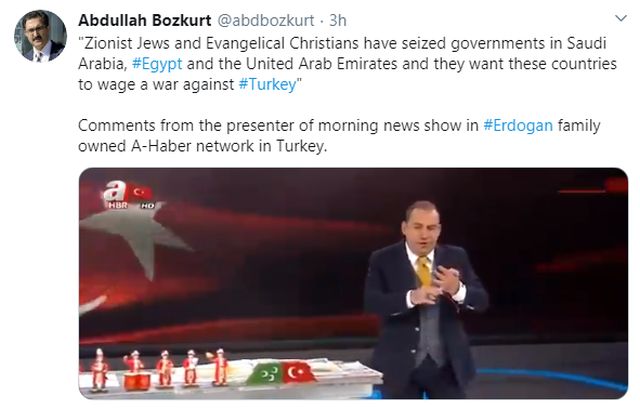Open the tweet options chevron menu

click(x=621, y=18)
